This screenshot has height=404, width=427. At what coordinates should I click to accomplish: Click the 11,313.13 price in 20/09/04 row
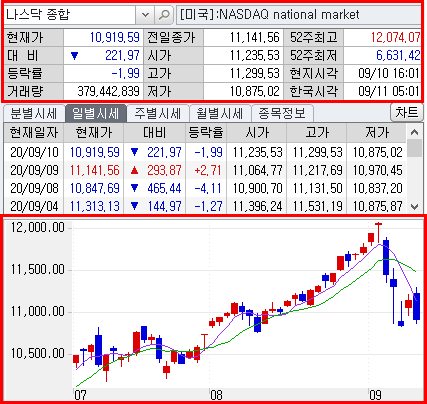[95, 206]
